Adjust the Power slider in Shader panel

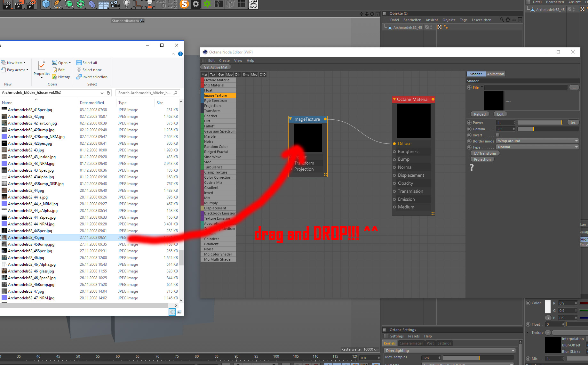click(540, 123)
